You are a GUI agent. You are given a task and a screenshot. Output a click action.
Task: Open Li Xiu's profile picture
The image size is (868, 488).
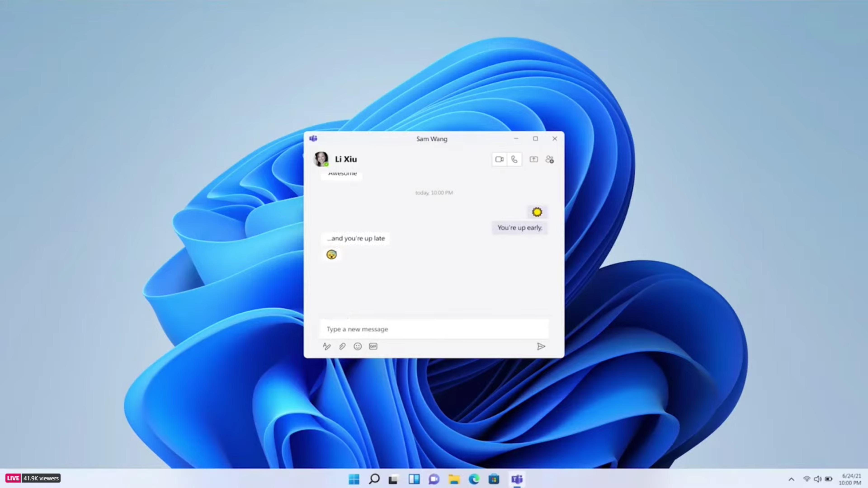pos(321,159)
